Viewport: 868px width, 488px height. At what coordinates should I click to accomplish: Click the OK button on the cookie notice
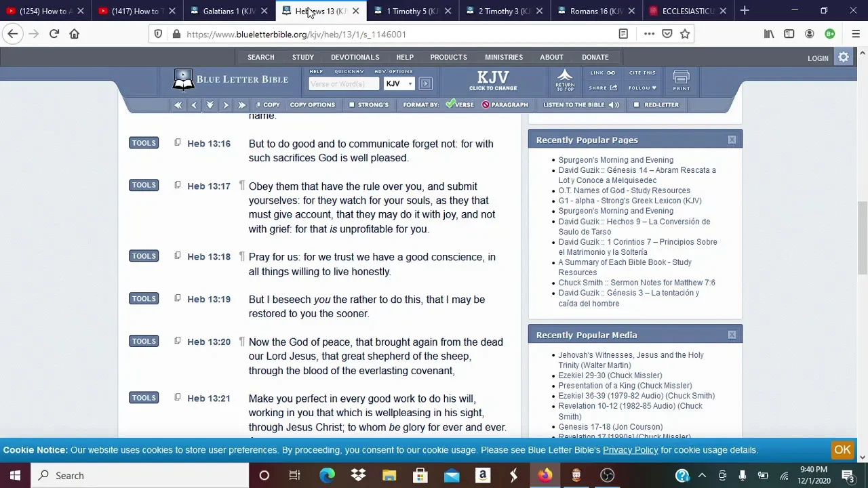tap(842, 450)
